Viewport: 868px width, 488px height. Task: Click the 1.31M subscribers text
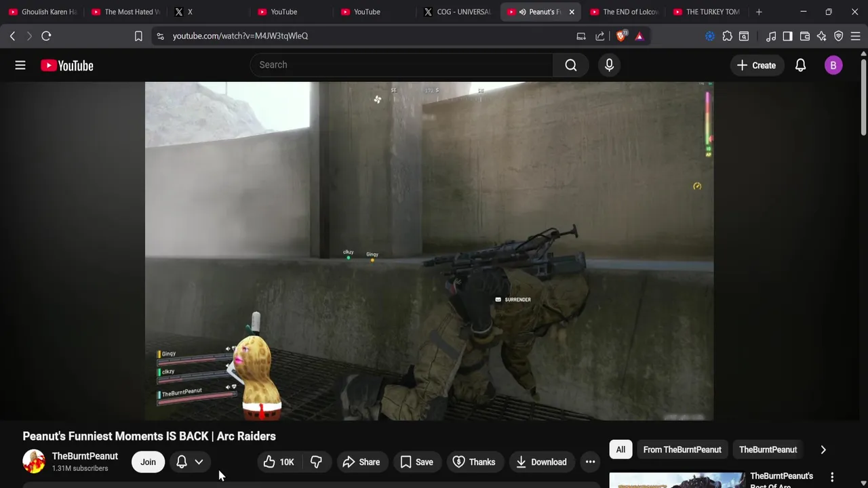[80, 468]
